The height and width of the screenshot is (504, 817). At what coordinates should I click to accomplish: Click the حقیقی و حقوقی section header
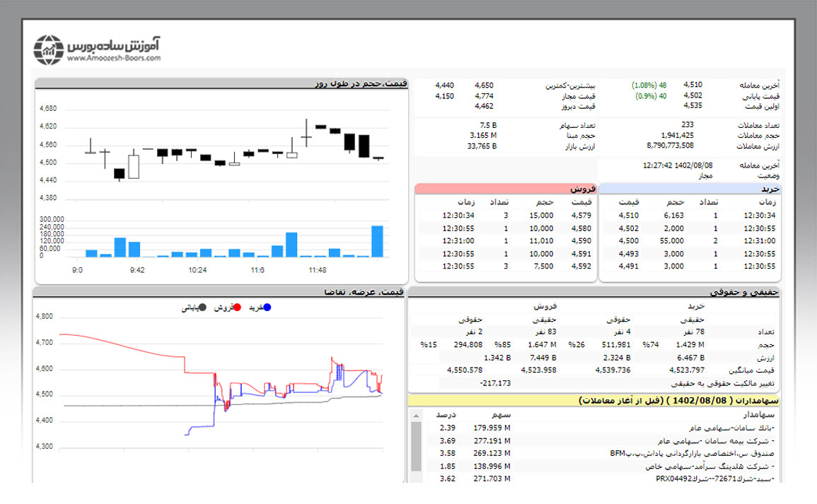coord(593,291)
